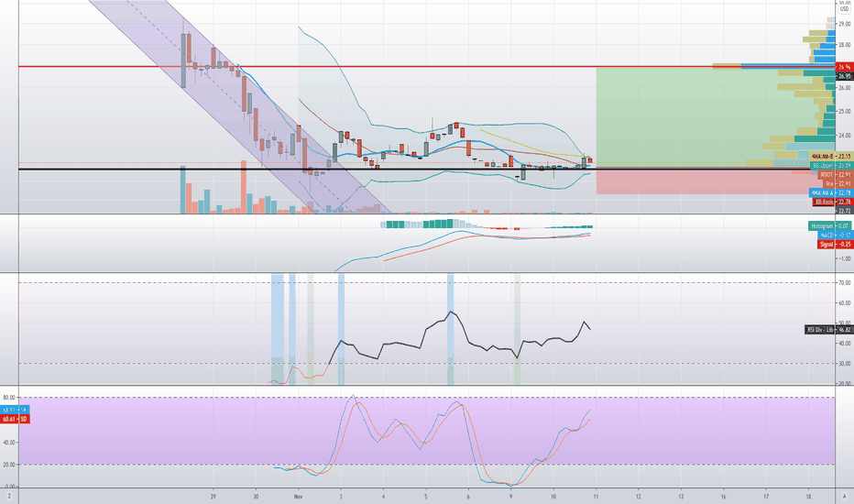Click the RSI value label '46.82'
The image size is (854, 504).
tap(828, 330)
